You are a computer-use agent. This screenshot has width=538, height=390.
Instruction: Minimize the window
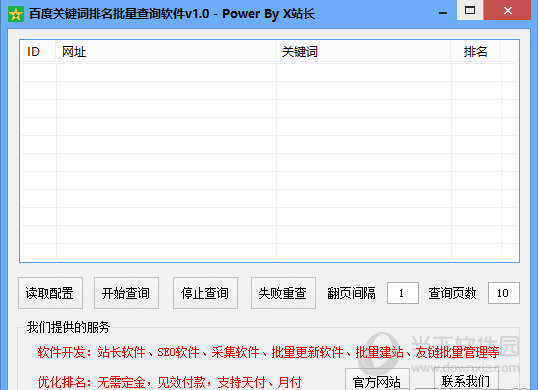443,12
